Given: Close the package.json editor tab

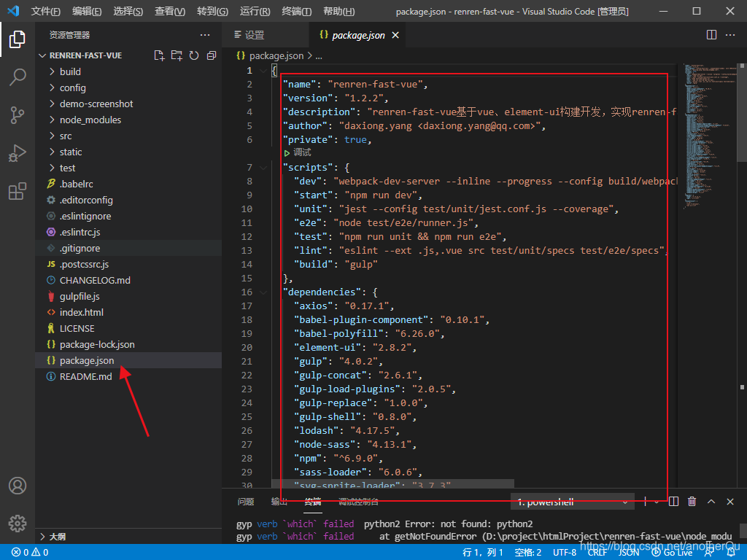Looking at the screenshot, I should click(x=395, y=35).
